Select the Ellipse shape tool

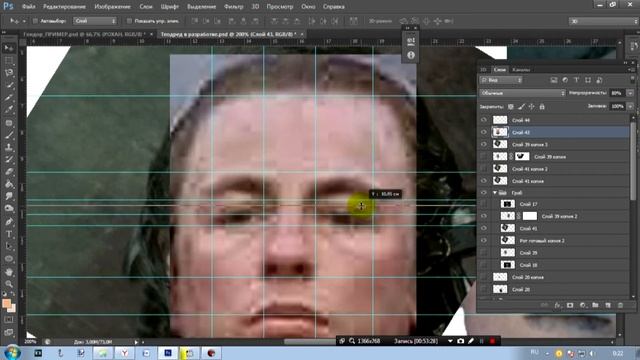[9, 259]
